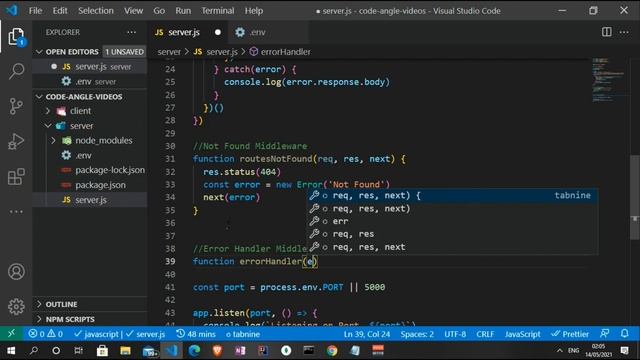The width and height of the screenshot is (640, 360).
Task: Open the Source Control view
Action: pyautogui.click(x=16, y=106)
